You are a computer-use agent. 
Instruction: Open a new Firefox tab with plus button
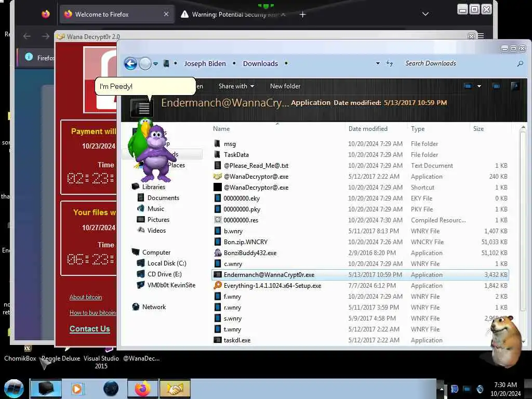coord(303,14)
